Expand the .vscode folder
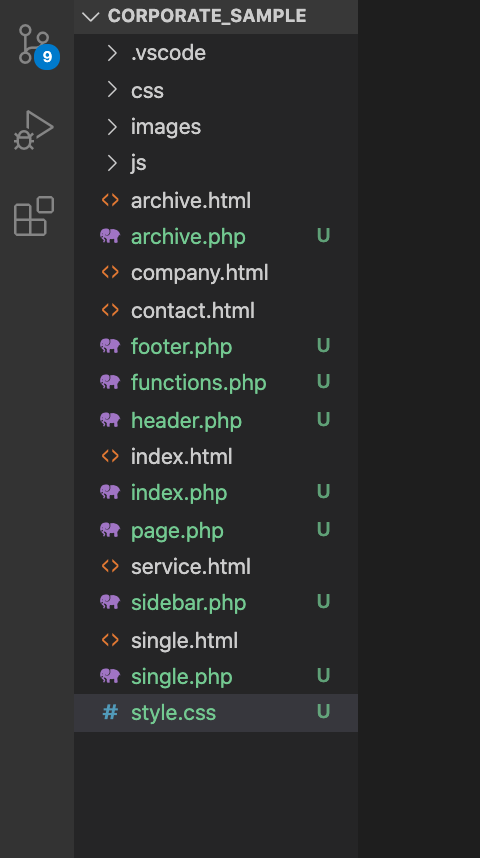 point(216,53)
